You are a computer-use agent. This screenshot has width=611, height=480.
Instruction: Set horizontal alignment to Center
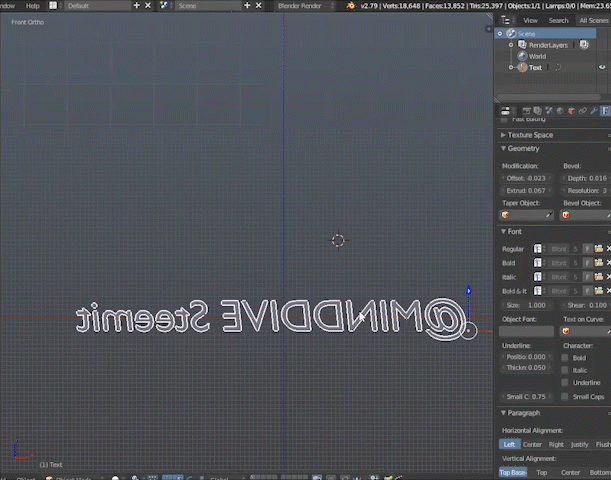pyautogui.click(x=532, y=445)
